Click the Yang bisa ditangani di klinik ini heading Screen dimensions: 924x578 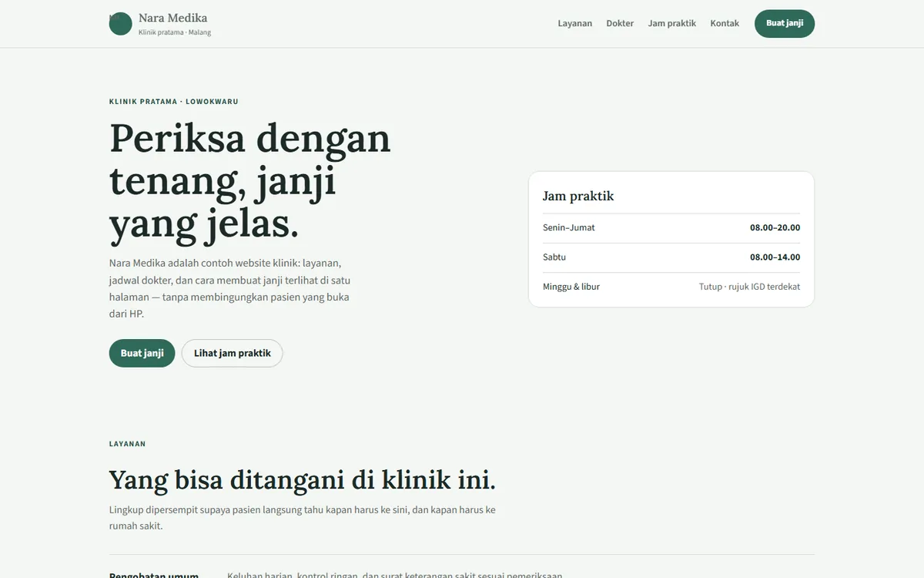[303, 479]
